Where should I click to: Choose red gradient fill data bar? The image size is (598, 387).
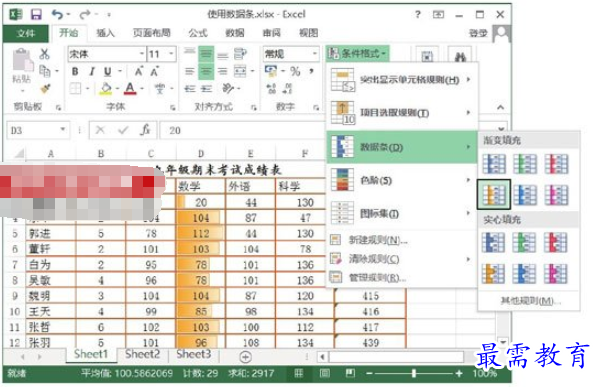(556, 164)
